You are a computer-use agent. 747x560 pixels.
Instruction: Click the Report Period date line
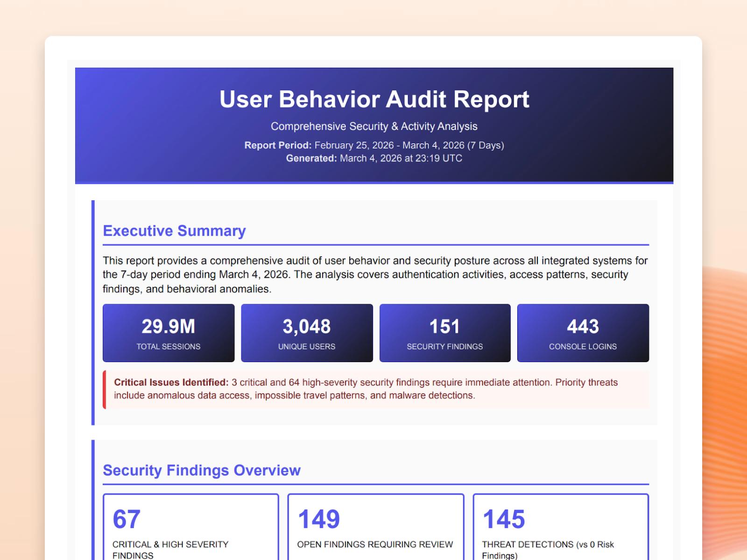pos(374,145)
